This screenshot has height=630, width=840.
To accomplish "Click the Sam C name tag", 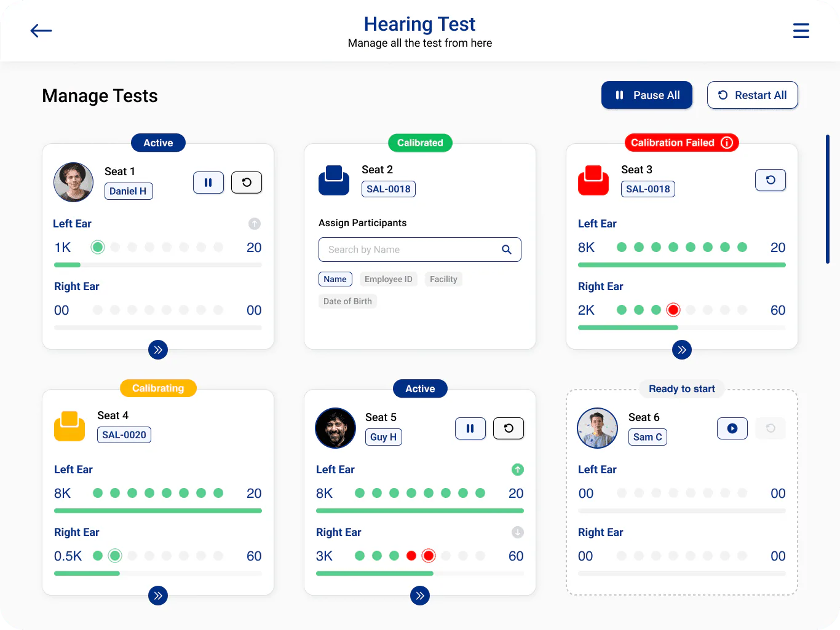I will [648, 437].
